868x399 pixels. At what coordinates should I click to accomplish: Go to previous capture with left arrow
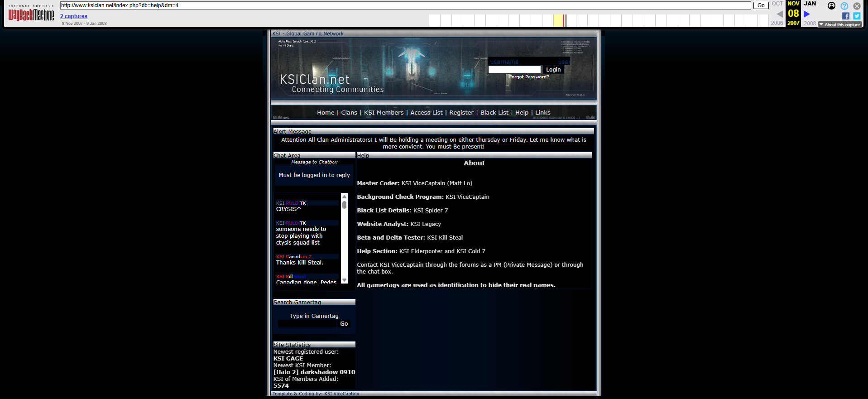coord(780,14)
